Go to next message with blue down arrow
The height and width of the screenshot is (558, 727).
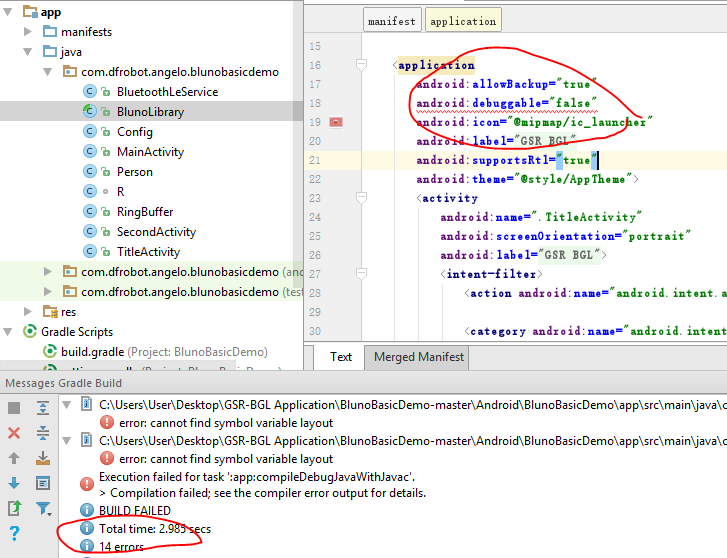click(14, 483)
